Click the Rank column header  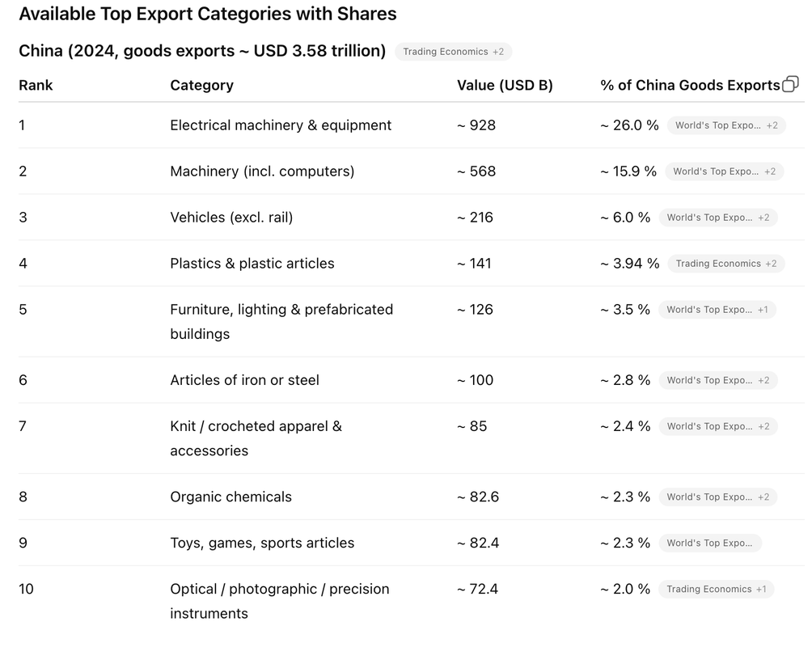(36, 85)
